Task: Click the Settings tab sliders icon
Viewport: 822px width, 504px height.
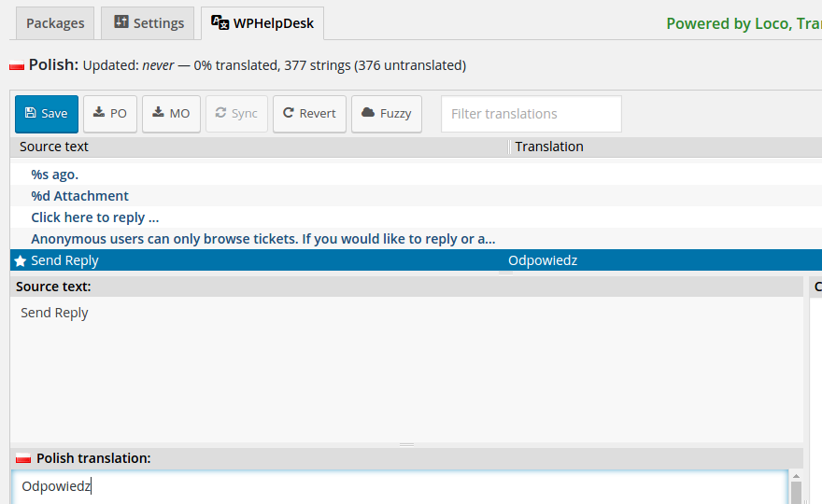Action: click(121, 22)
